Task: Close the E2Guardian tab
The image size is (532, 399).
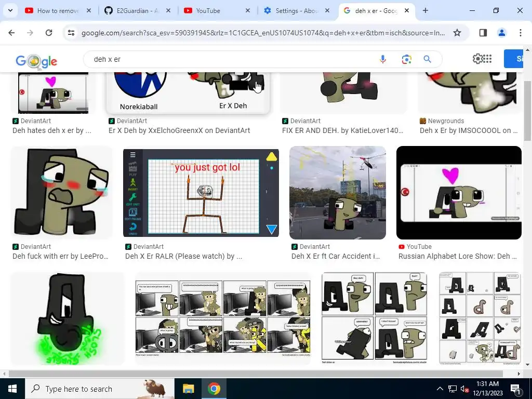Action: point(168,10)
